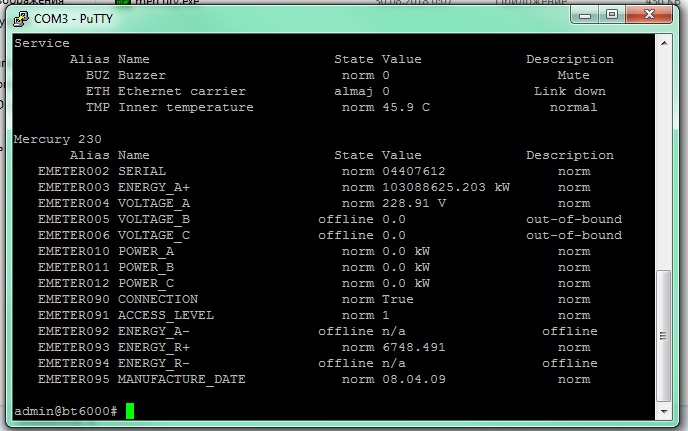The image size is (688, 431).
Task: Click 'CONNECTION' name
Action: pyautogui.click(x=158, y=299)
